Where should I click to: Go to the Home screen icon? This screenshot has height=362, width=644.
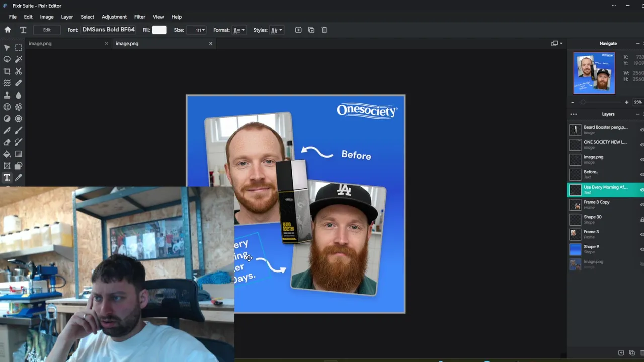[x=8, y=30]
